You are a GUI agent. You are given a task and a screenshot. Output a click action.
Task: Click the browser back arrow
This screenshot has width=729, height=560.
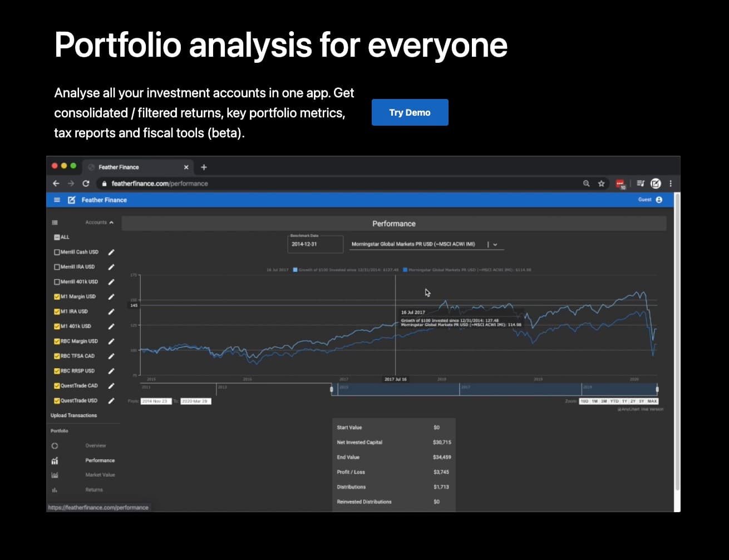click(x=56, y=184)
